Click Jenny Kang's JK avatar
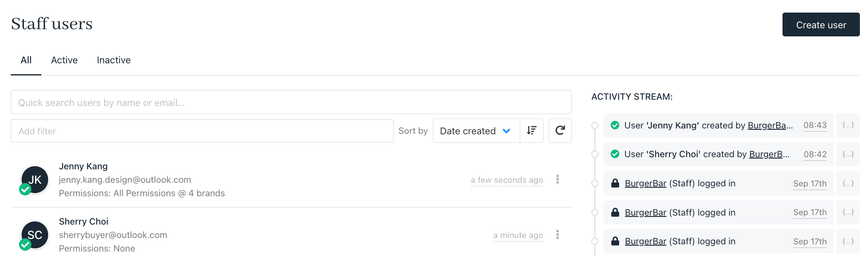868x256 pixels. point(35,180)
